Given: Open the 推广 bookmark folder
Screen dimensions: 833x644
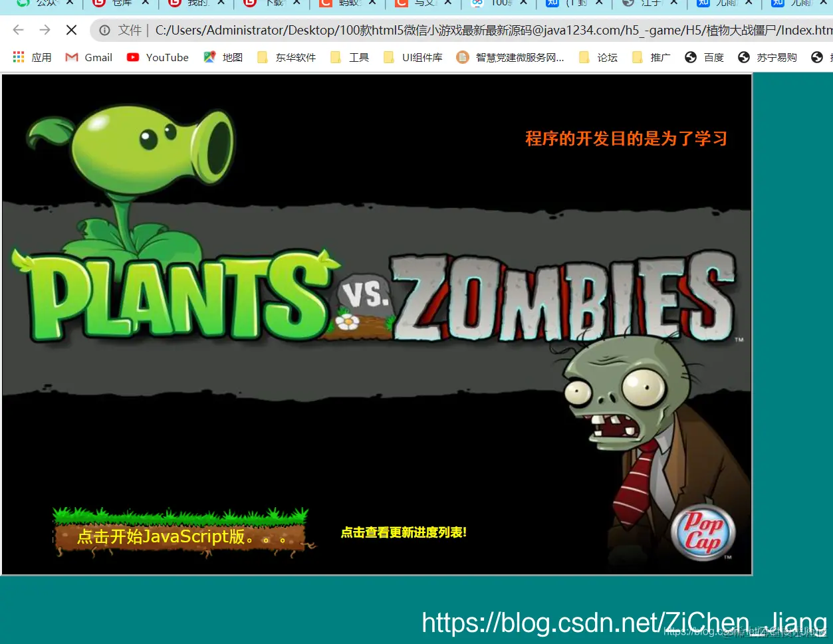Looking at the screenshot, I should click(x=652, y=58).
